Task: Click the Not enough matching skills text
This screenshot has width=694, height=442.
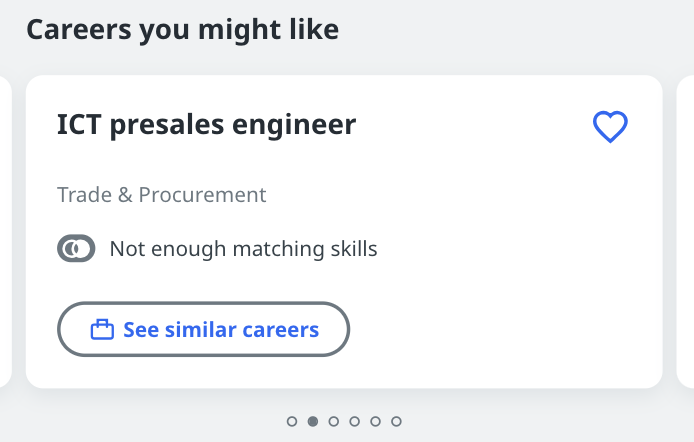Action: pos(243,249)
